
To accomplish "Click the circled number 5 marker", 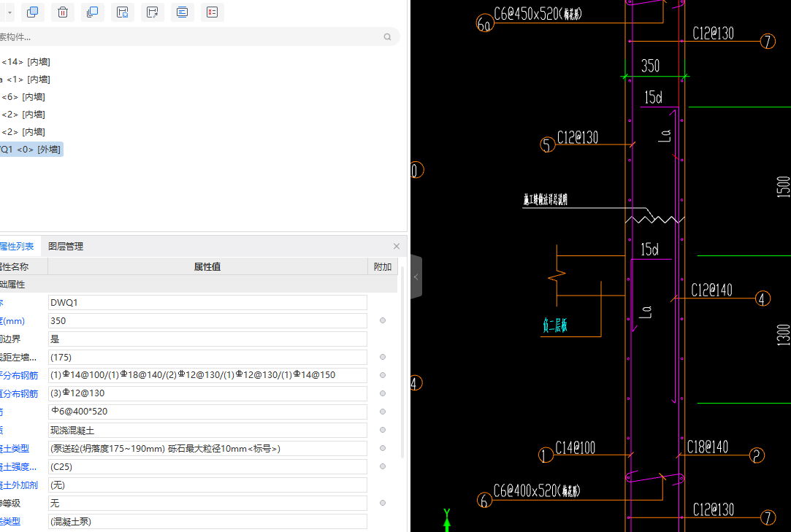I will [x=547, y=145].
